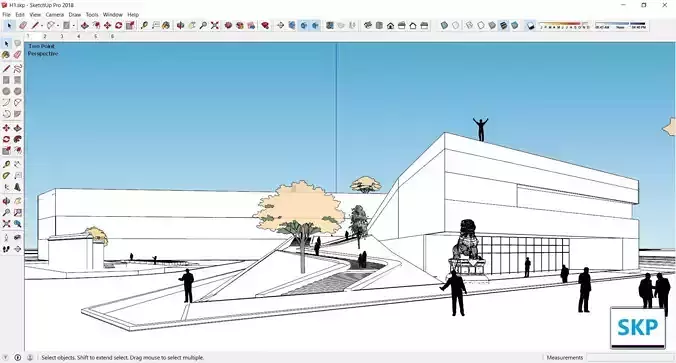Open the Edit menu
Image resolution: width=676 pixels, height=363 pixels.
(20, 14)
